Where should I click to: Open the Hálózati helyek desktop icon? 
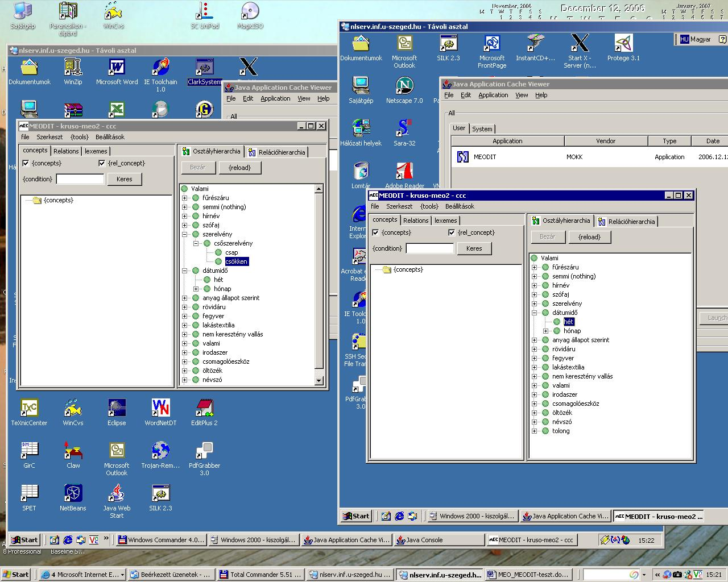(x=361, y=132)
